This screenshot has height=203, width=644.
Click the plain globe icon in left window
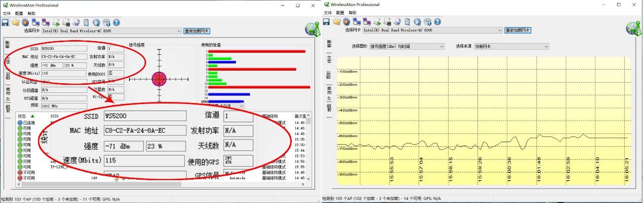[96, 22]
